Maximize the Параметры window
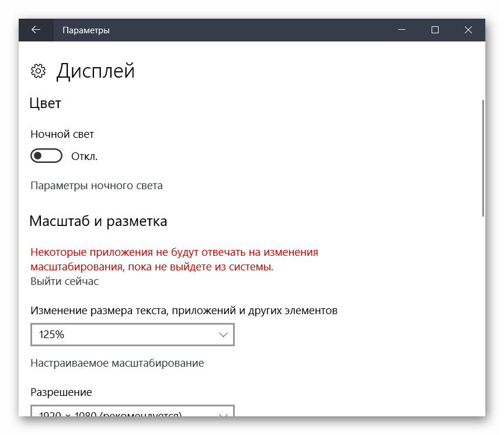The height and width of the screenshot is (435, 504). coord(435,30)
